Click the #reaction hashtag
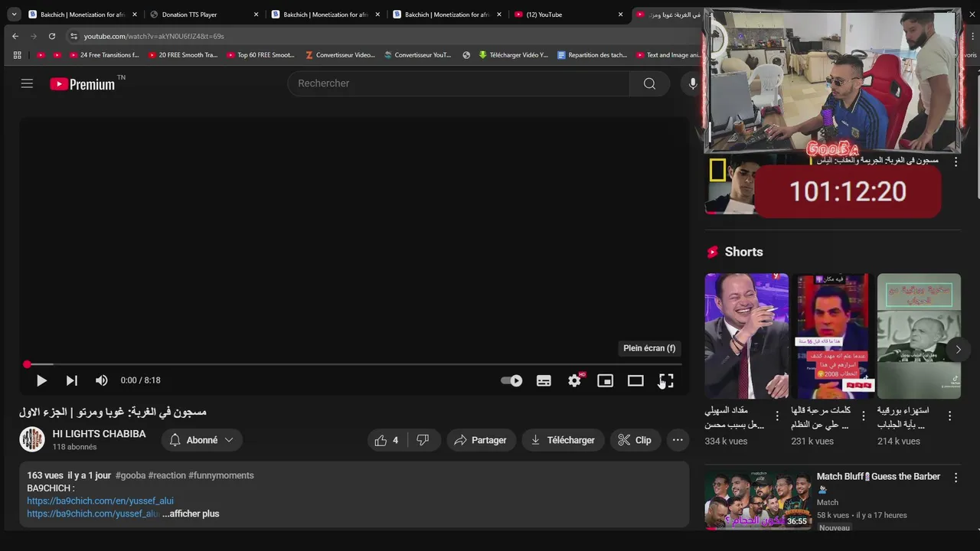Viewport: 980px width, 551px height. click(167, 475)
